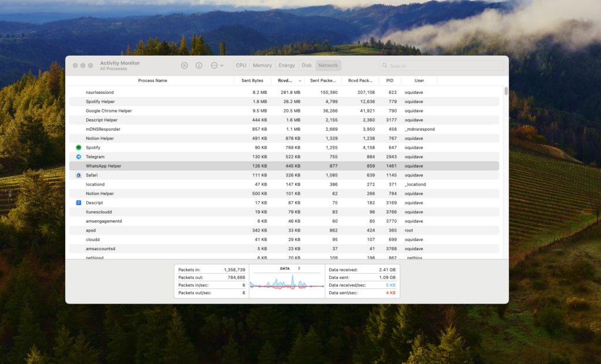Expand the chevron beside the ellipsis icon
Image resolution: width=601 pixels, height=364 pixels.
coord(222,66)
